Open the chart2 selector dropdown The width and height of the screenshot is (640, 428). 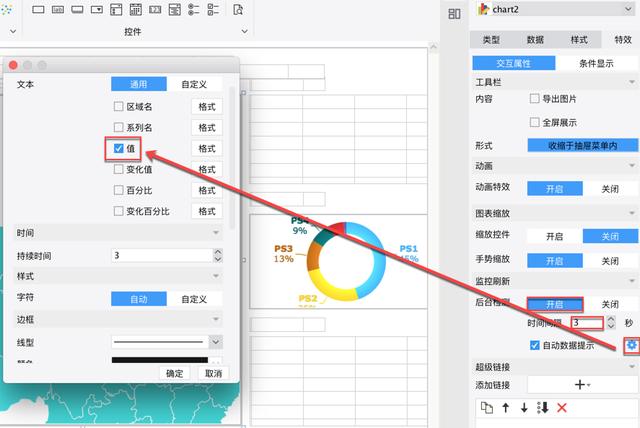(628, 9)
